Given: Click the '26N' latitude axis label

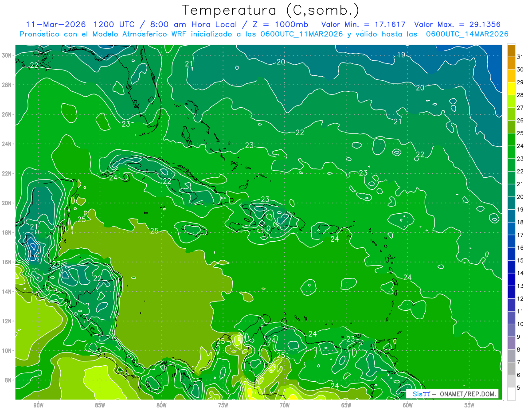Looking at the screenshot, I should [7, 114].
